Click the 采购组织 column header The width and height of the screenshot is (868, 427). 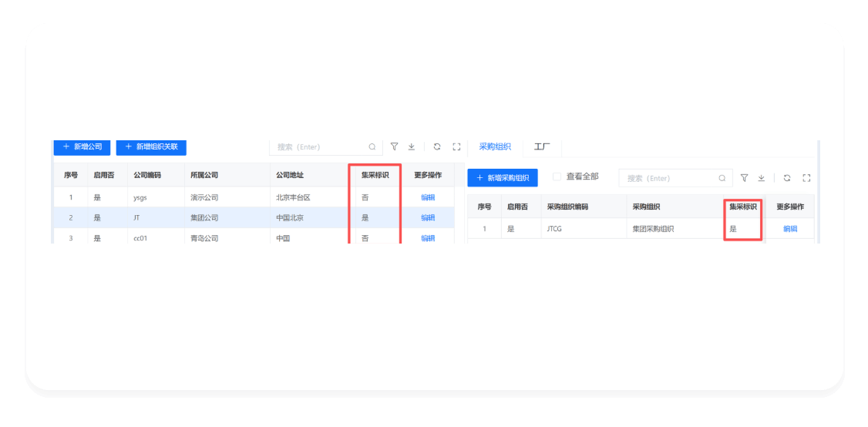tap(646, 207)
